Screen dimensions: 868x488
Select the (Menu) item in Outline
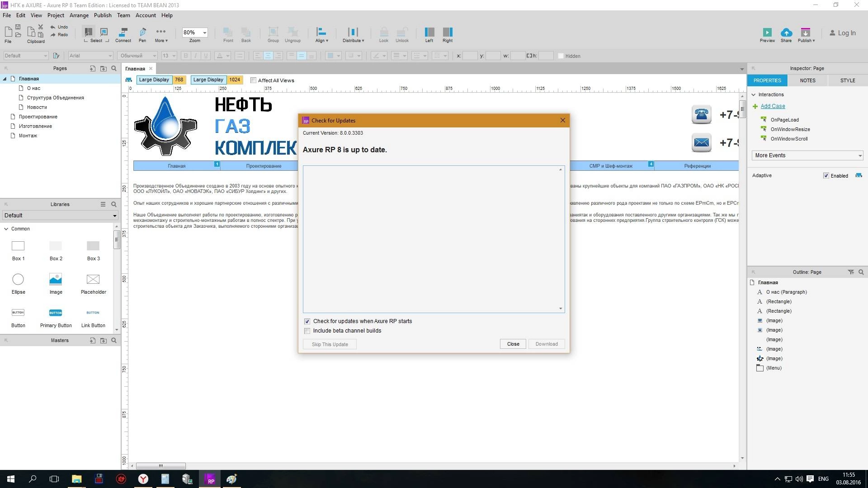774,368
